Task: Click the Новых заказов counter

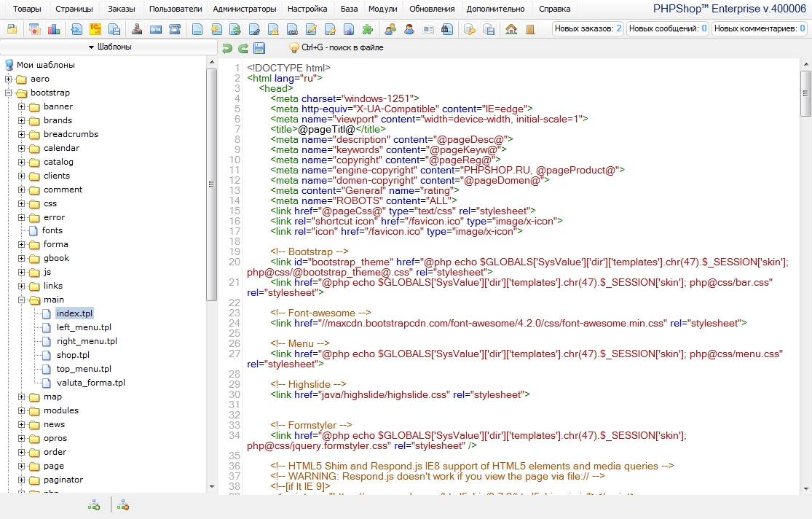Action: point(588,28)
